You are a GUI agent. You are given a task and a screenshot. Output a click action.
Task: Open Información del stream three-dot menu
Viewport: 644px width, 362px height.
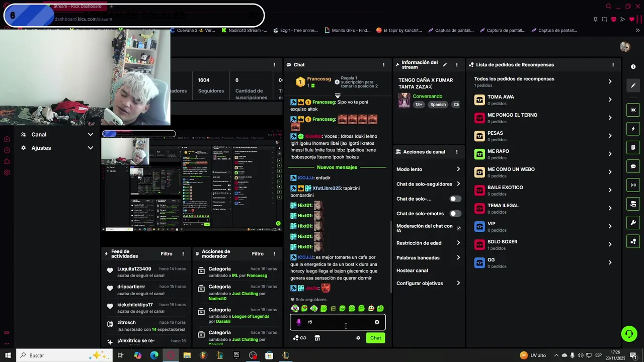tap(456, 65)
